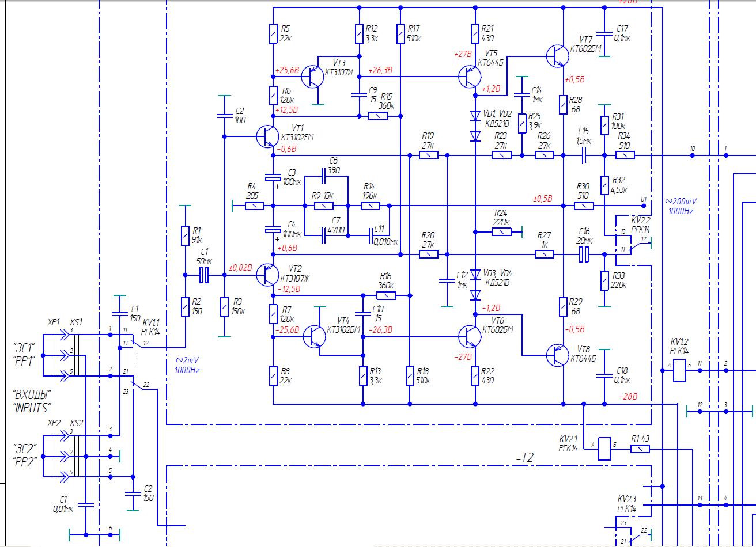
Task: Select the R1 91к resistor label
Action: (x=197, y=234)
